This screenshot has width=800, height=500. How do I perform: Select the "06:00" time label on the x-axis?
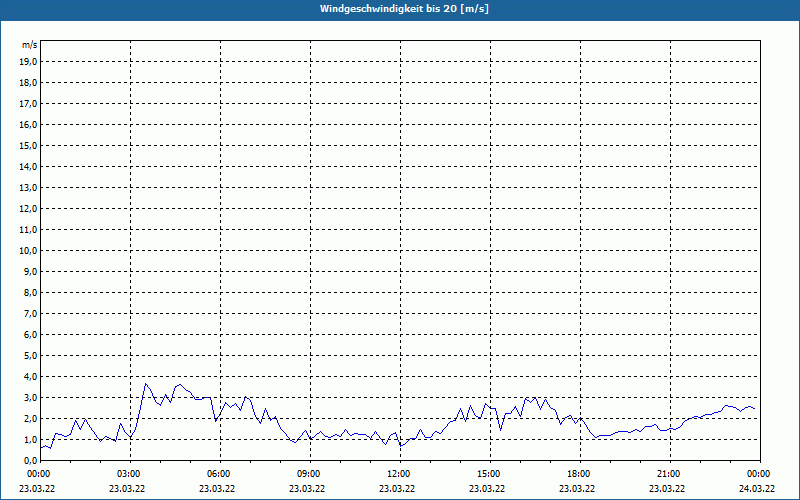[220, 474]
